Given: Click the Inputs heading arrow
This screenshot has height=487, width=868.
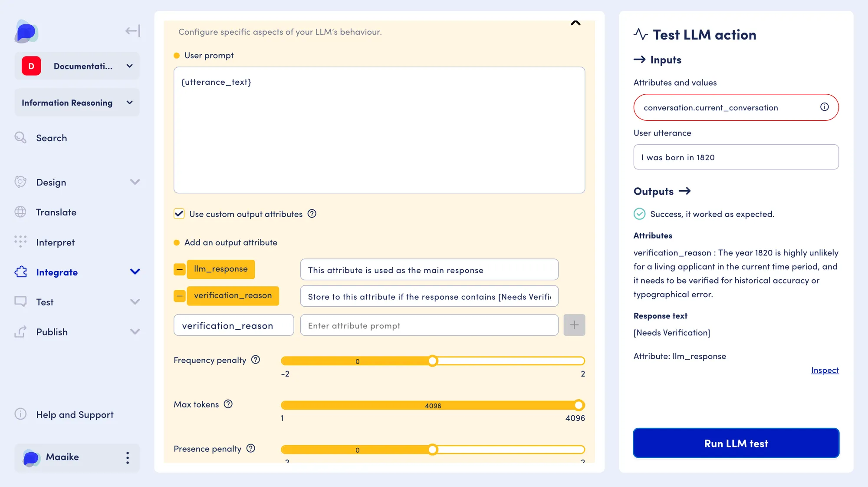Looking at the screenshot, I should point(640,60).
